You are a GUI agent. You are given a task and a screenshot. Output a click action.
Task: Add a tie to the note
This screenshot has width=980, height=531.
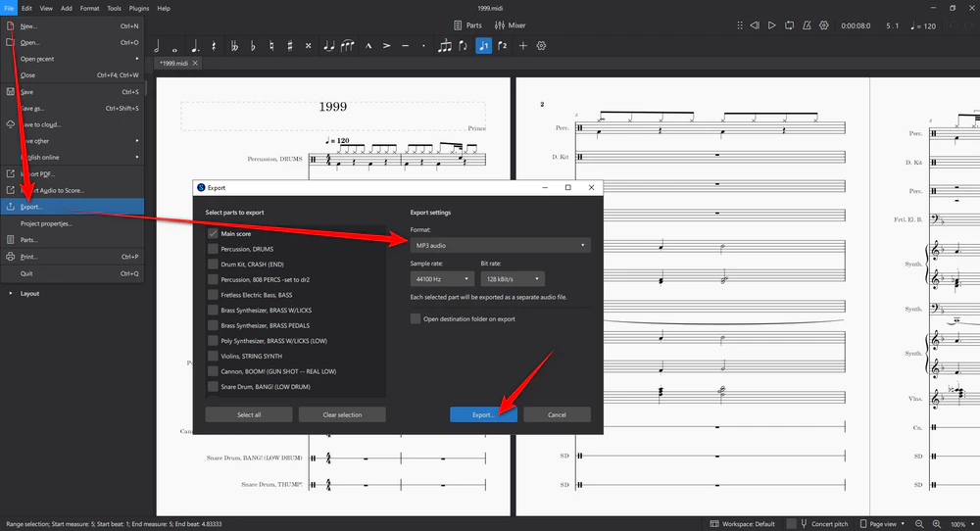pos(328,46)
